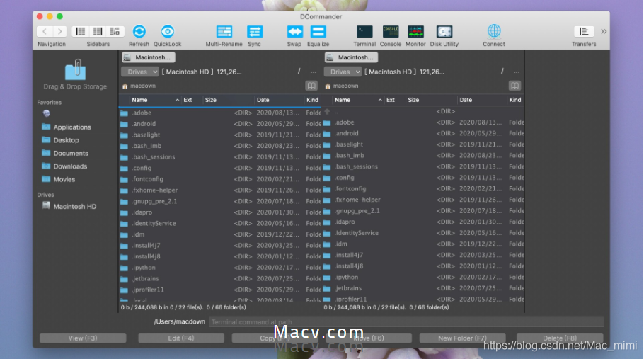Screen dimensions: 644x359
Task: Open Disk Utility from the toolbar
Action: tap(444, 32)
